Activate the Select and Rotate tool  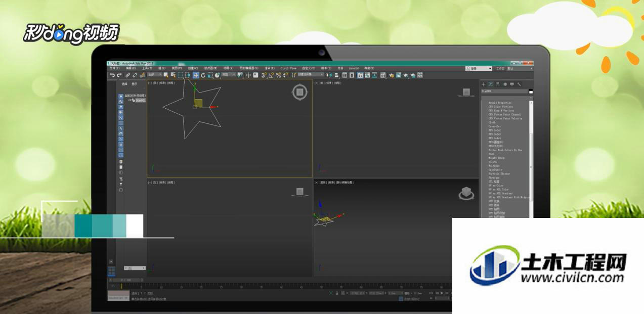[203, 75]
